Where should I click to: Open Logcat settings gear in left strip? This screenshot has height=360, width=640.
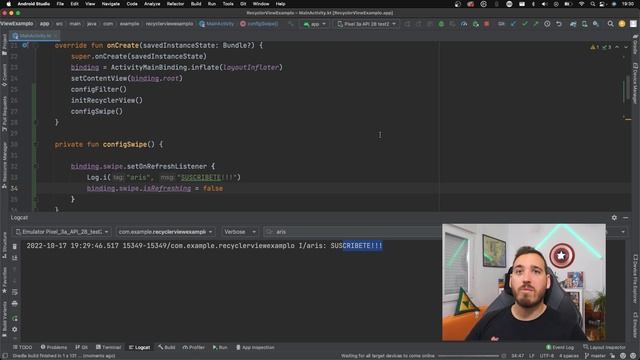tap(15, 329)
